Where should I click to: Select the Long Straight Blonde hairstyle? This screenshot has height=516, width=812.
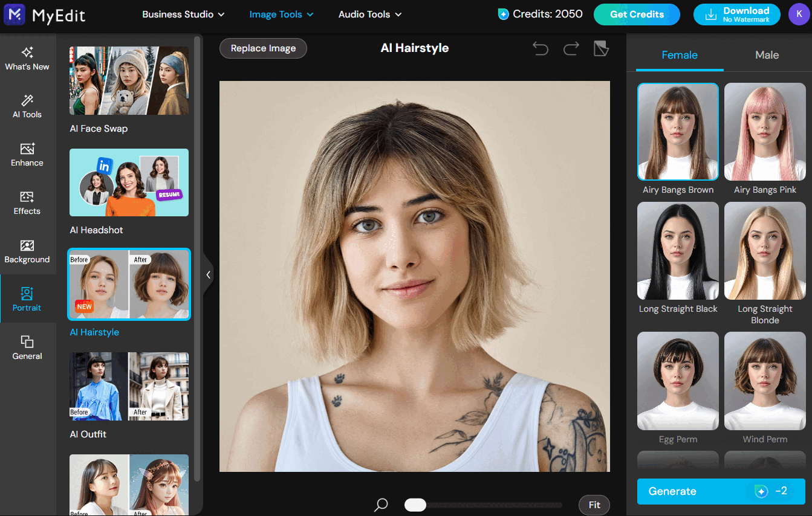tap(765, 251)
